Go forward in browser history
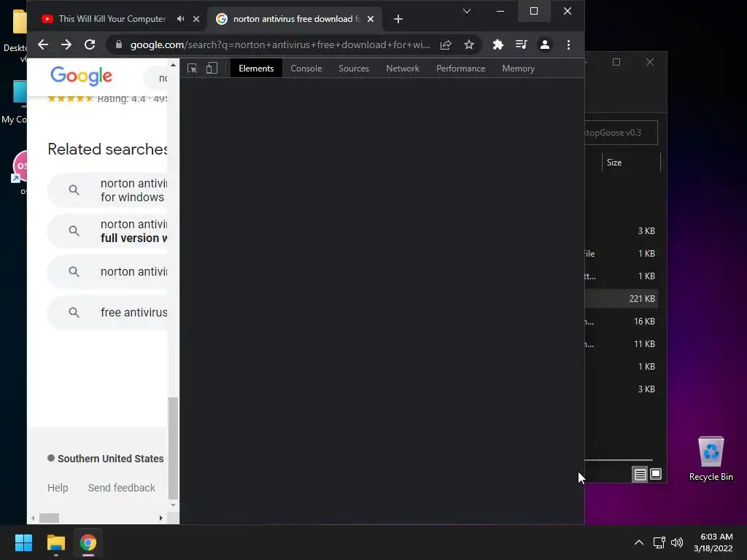Image resolution: width=747 pixels, height=560 pixels. coord(66,44)
